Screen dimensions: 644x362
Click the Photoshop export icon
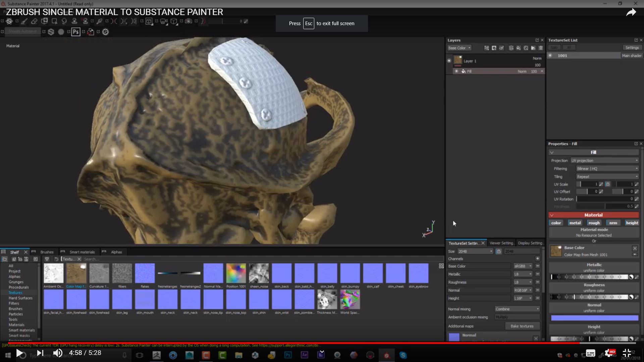76,32
